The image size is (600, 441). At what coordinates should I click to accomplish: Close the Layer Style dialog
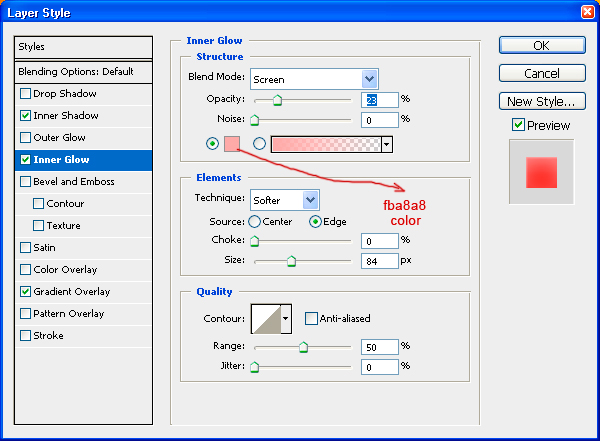(588, 12)
